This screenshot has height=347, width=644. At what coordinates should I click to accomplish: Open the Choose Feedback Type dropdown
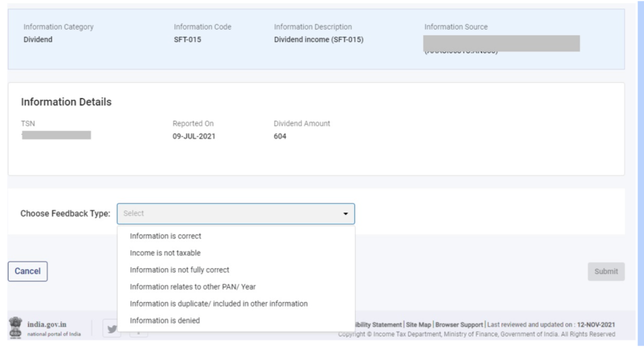point(236,213)
